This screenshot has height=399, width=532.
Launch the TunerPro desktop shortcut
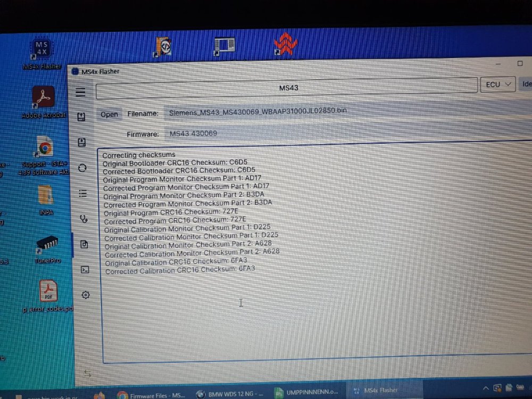(47, 250)
